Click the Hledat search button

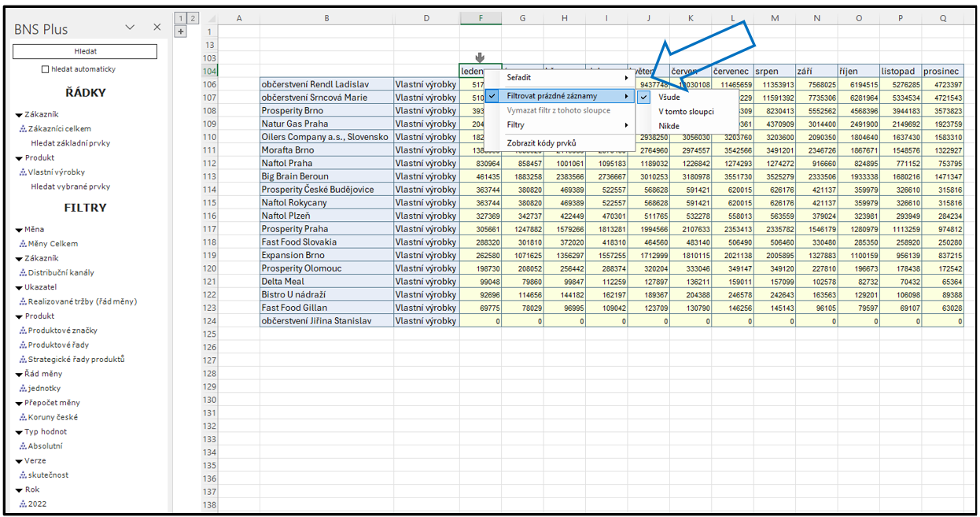[x=85, y=51]
